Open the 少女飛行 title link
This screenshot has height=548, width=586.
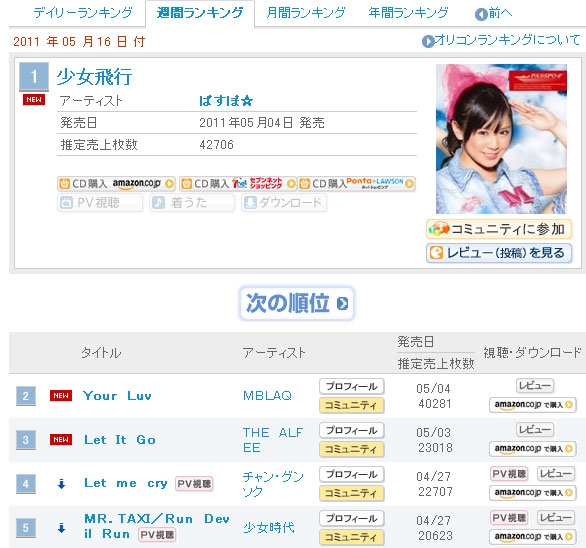click(x=94, y=77)
